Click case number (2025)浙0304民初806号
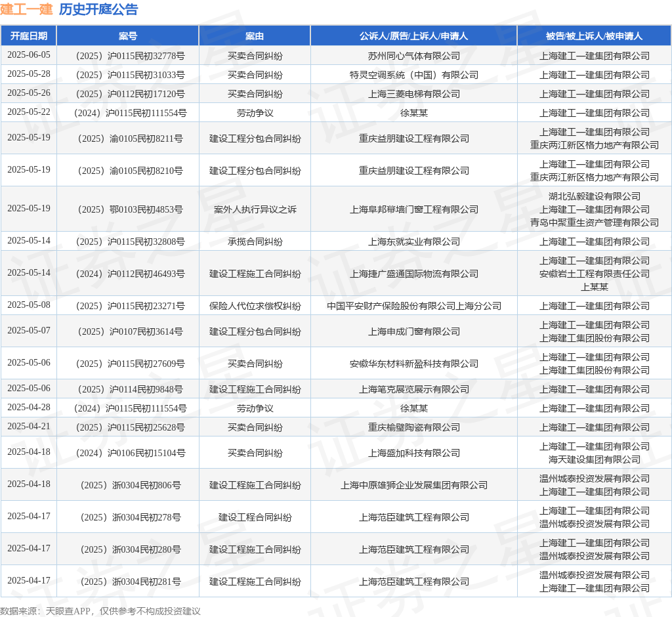 point(130,485)
